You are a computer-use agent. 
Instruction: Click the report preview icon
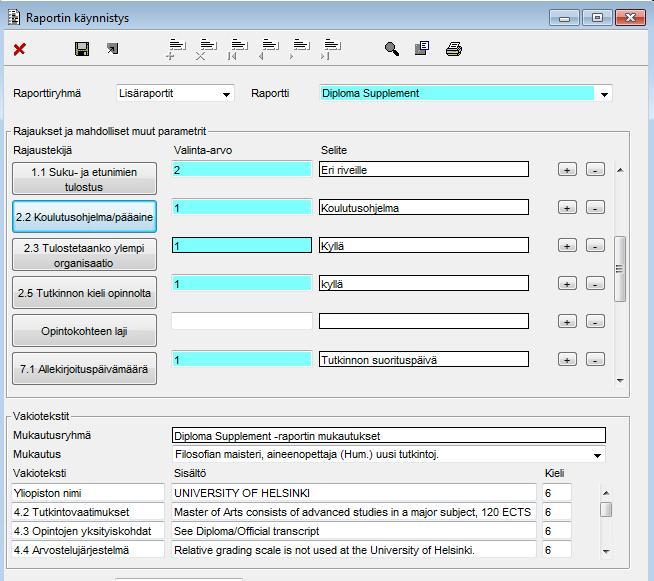point(422,48)
